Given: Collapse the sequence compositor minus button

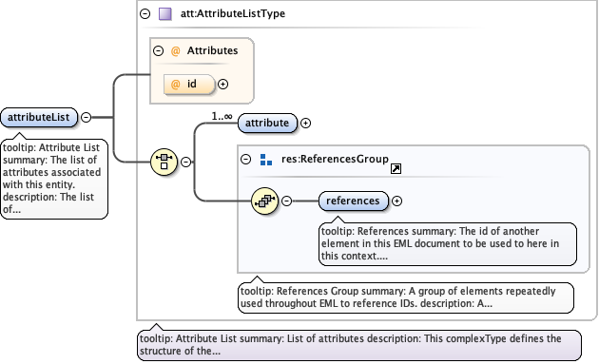Looking at the screenshot, I should (185, 162).
